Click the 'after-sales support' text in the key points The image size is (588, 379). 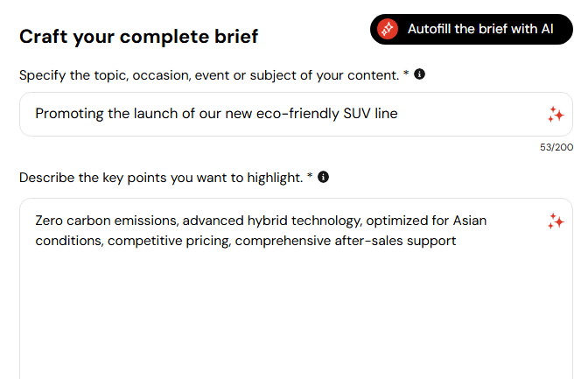pyautogui.click(x=395, y=241)
